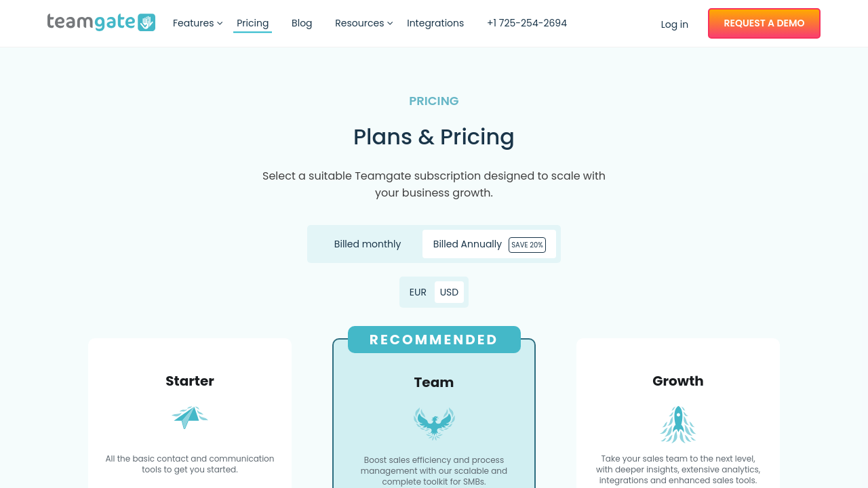
Task: Call the +1 725-254-2694 phone link
Action: (x=527, y=23)
